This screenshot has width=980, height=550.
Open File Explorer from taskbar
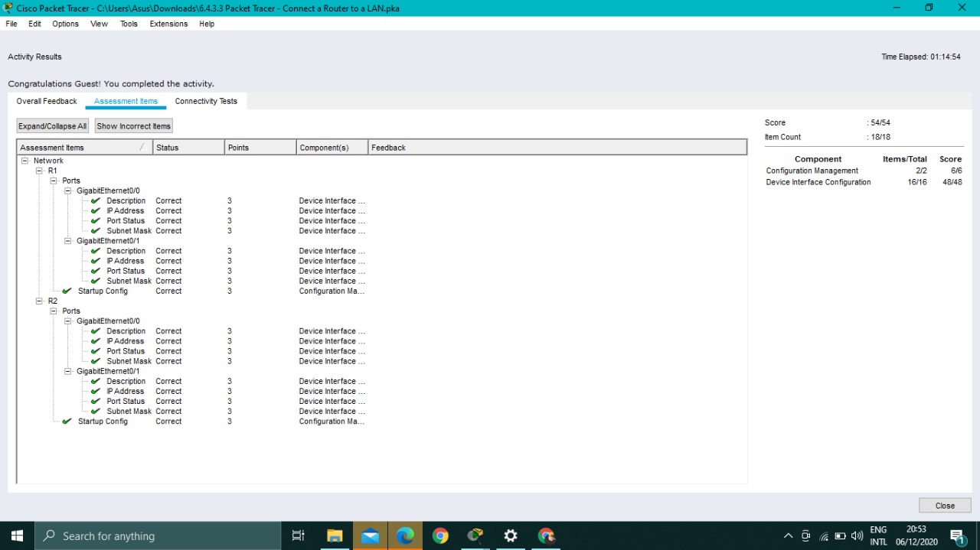tap(335, 535)
